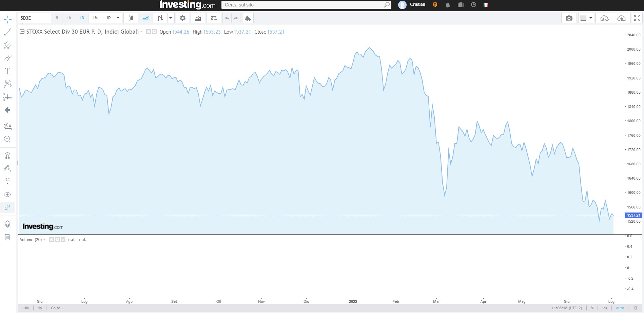This screenshot has height=313, width=644.
Task: Choose the trend line drawing tool
Action: (7, 33)
